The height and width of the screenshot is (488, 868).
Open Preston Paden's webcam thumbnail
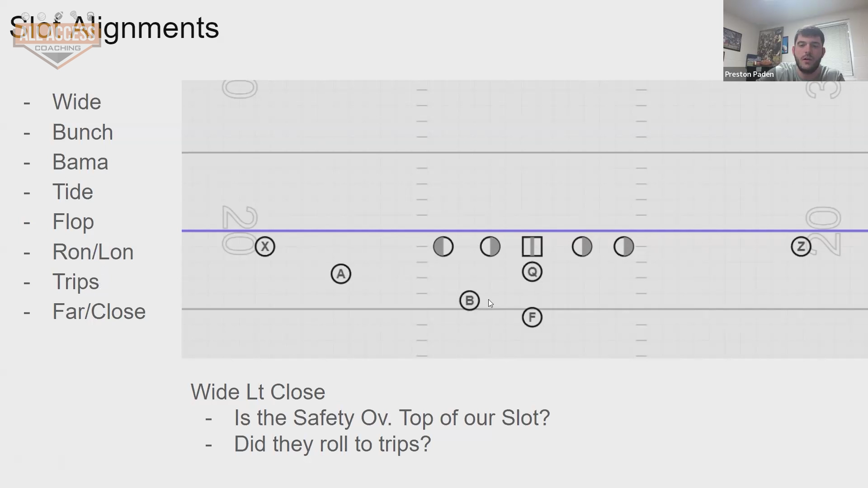point(795,41)
